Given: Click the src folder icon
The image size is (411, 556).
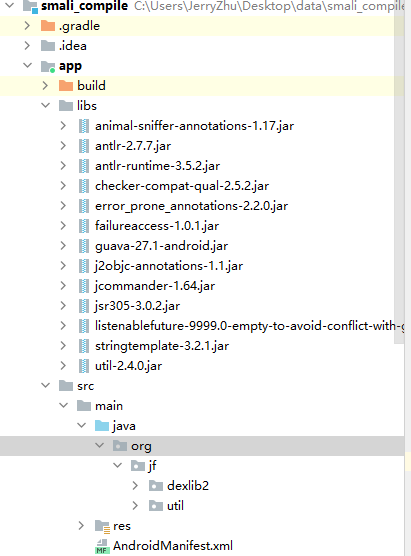Looking at the screenshot, I should click(x=66, y=386).
